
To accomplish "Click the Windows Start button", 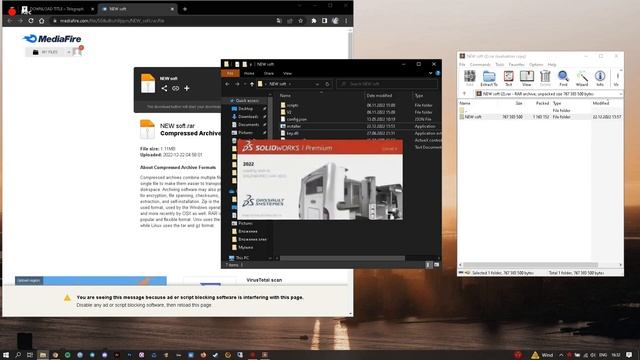I will point(6,355).
